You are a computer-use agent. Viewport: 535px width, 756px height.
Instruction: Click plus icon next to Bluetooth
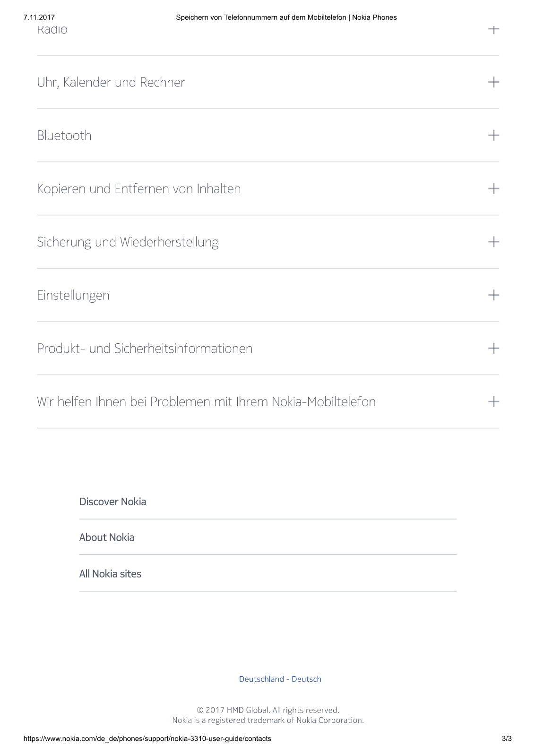[x=493, y=136]
